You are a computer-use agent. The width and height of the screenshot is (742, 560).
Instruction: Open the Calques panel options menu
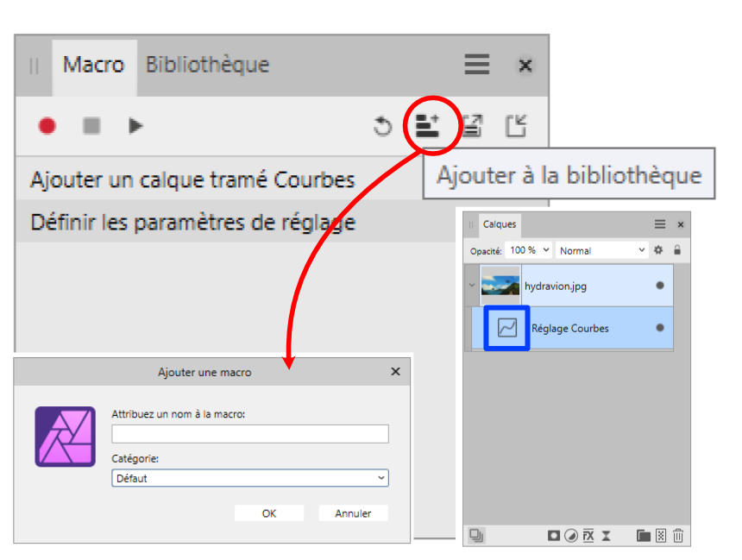(660, 224)
